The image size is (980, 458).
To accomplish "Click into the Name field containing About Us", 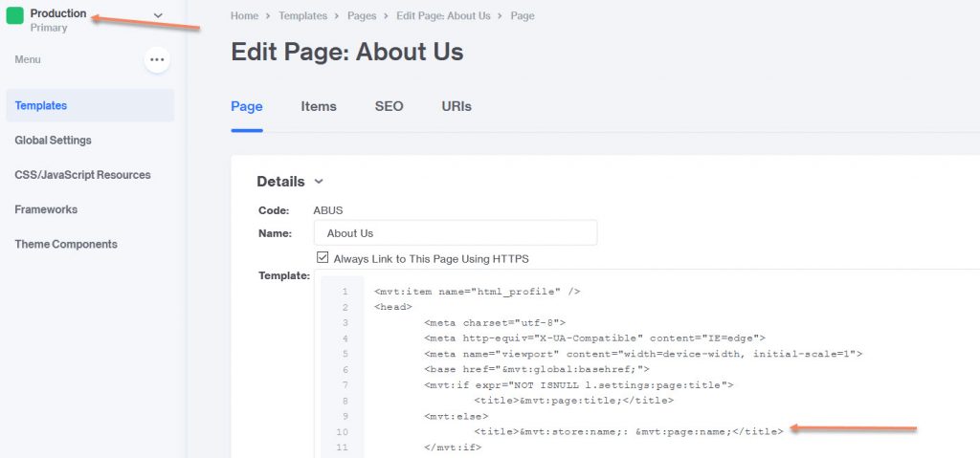I will 456,233.
